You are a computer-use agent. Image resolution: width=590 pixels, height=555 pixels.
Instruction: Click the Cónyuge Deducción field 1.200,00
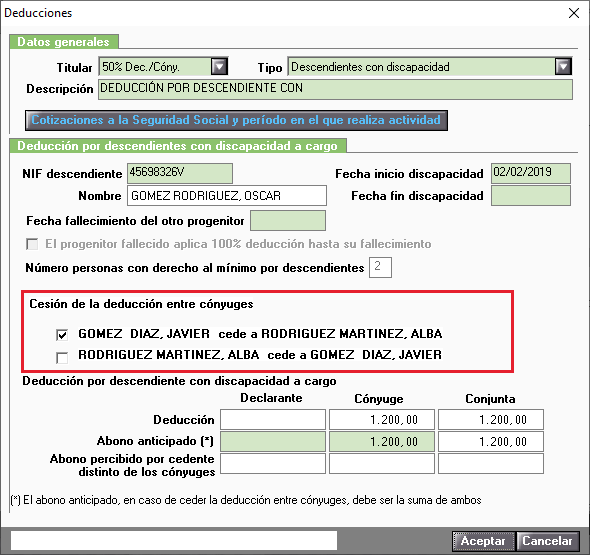coord(382,420)
